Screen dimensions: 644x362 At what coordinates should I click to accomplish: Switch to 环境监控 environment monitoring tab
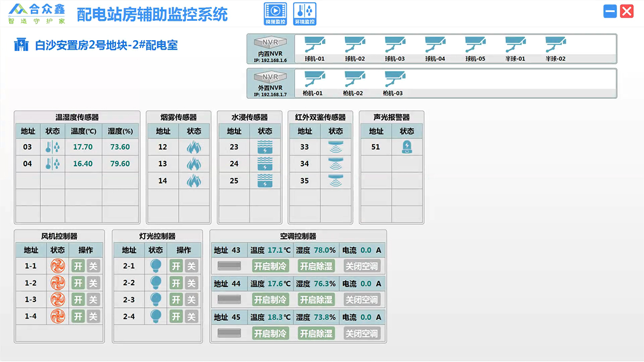[304, 13]
